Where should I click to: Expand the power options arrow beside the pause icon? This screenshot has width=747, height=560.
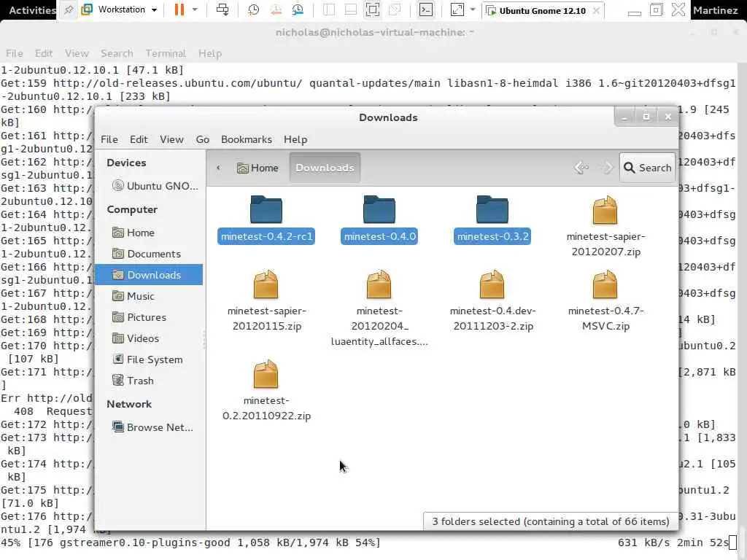195,9
